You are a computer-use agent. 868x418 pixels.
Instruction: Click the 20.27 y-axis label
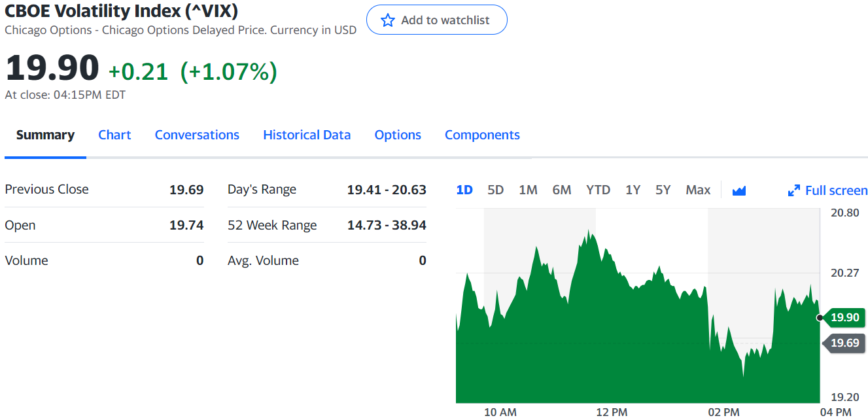pos(844,273)
